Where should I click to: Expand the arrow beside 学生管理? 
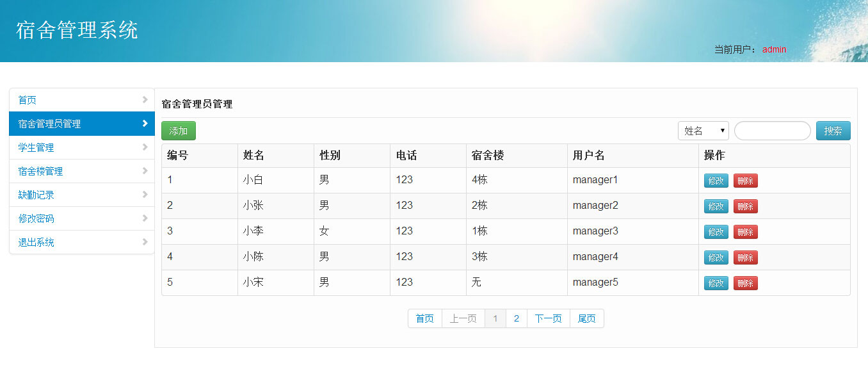coord(146,147)
